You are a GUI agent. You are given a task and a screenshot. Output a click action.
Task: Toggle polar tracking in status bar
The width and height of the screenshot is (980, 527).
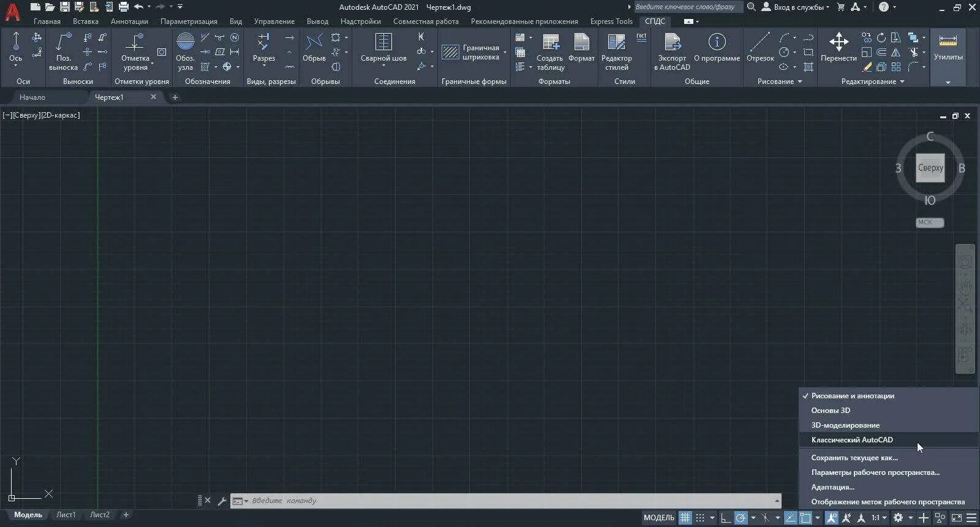(741, 518)
